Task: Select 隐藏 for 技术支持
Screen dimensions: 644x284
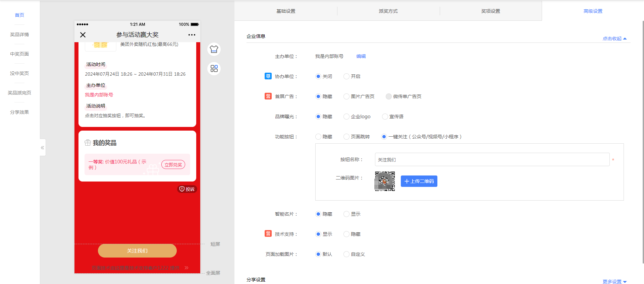Action: pos(346,234)
